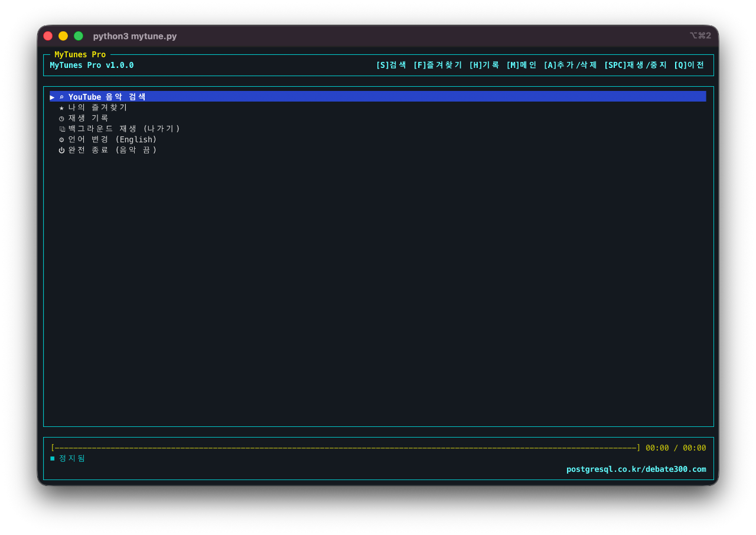
Task: Open the postgresql.co.kr/debate300.com link
Action: point(636,469)
